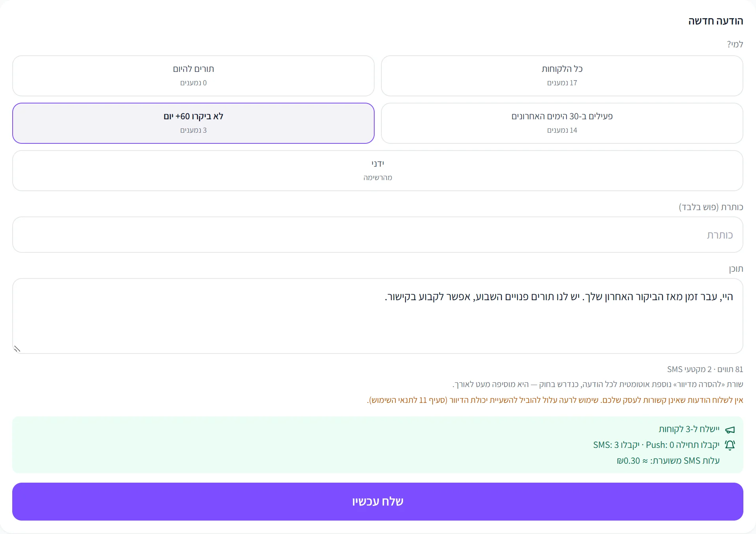Choose the "כל הלקוחות" audience option
Image resolution: width=756 pixels, height=534 pixels.
tap(562, 76)
